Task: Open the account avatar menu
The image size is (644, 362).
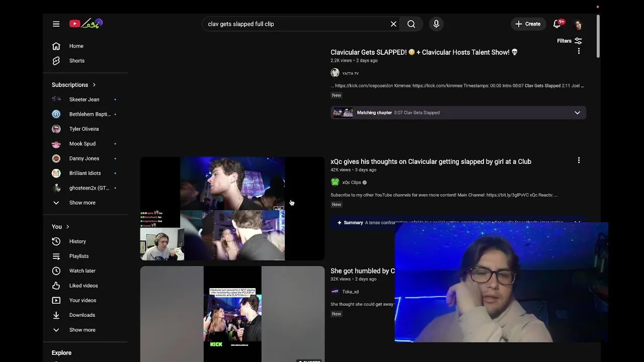Action: (578, 24)
